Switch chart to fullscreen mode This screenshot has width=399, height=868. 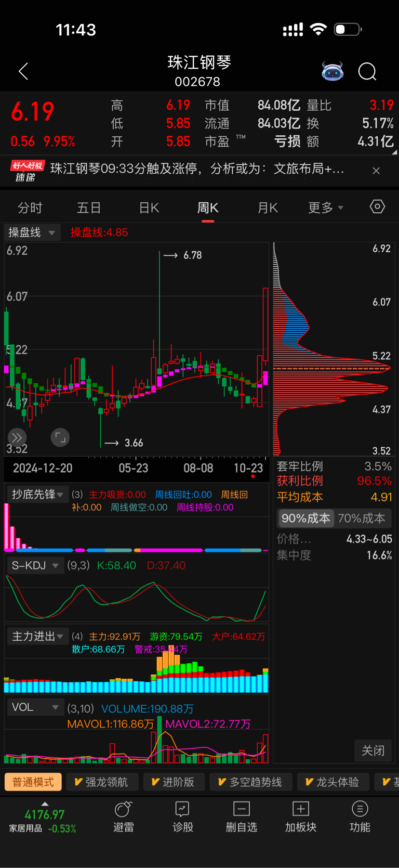point(60,437)
